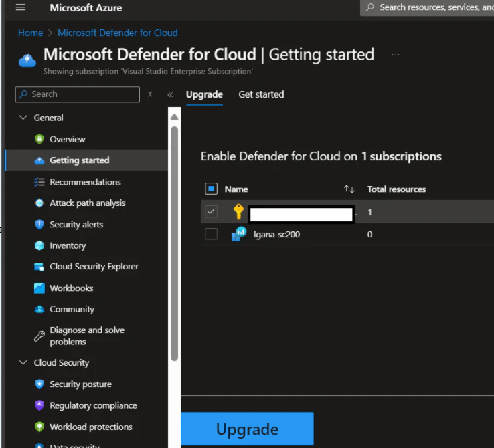Focus the sidebar Search field
494x448 pixels.
click(x=78, y=94)
